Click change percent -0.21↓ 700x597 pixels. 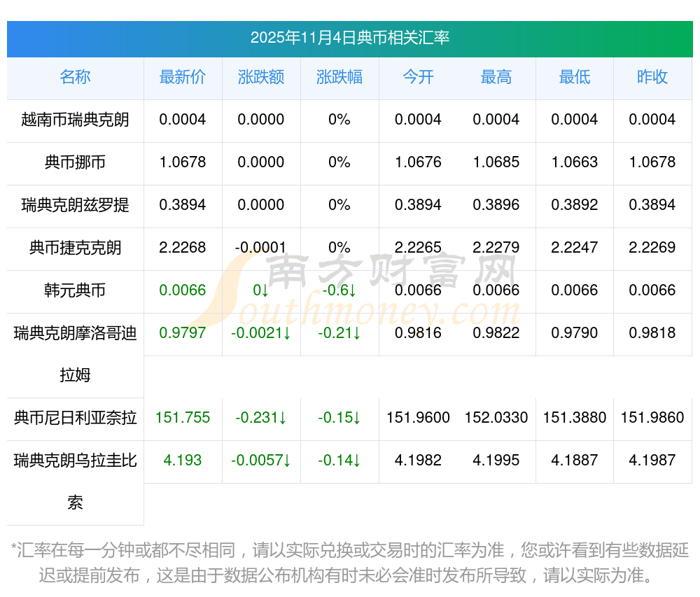click(339, 333)
